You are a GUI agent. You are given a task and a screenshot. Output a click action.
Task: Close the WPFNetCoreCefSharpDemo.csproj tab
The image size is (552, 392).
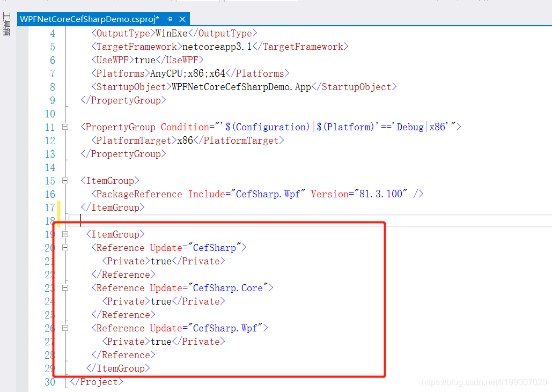[182, 18]
